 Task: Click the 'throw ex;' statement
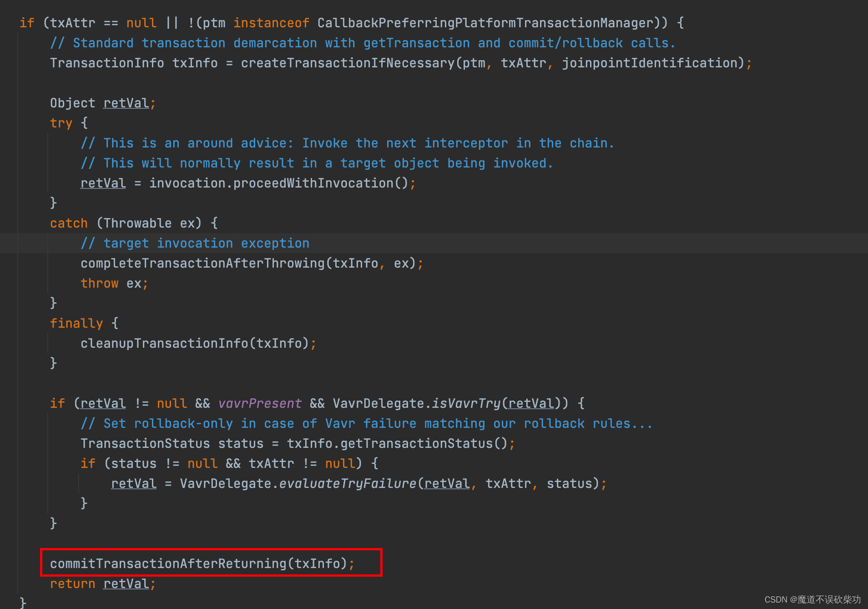[x=114, y=283]
